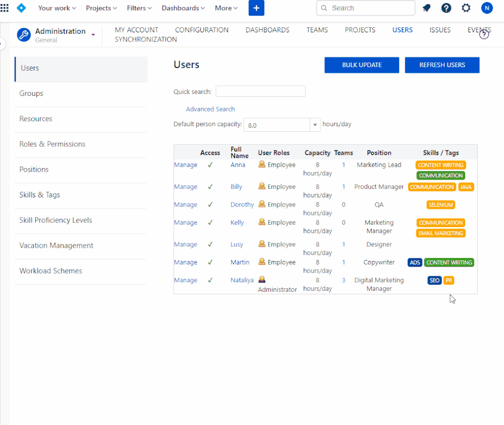Click the floating help icon near Events tab
The width and height of the screenshot is (504, 425).
483,34
